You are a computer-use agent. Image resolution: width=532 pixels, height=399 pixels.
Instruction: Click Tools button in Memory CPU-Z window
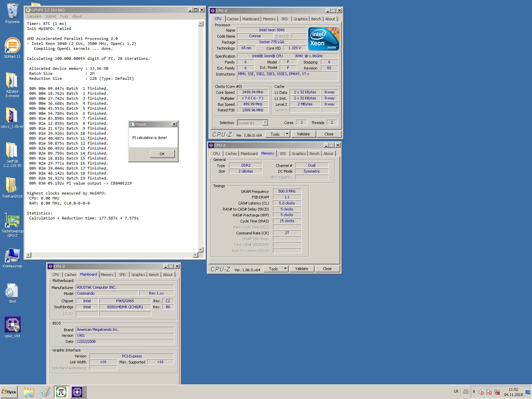(x=274, y=269)
